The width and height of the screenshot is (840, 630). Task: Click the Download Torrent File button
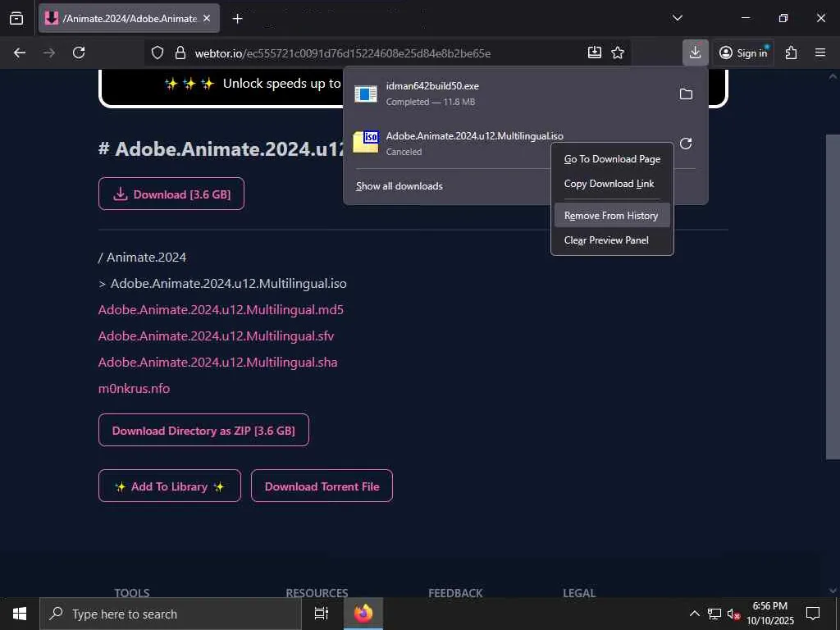tap(322, 486)
